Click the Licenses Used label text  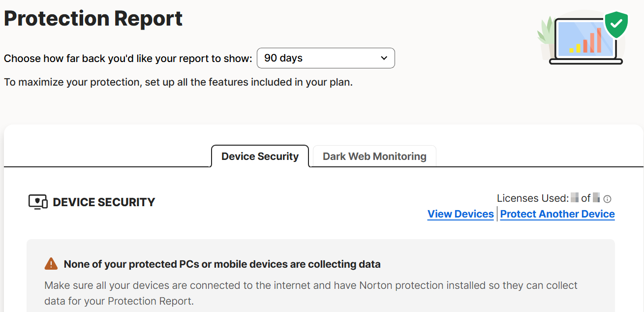533,198
